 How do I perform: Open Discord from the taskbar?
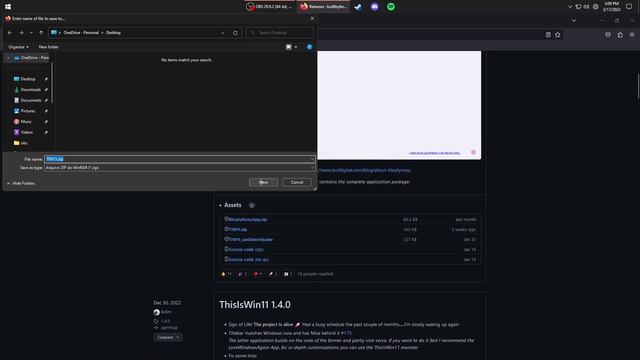click(x=374, y=7)
